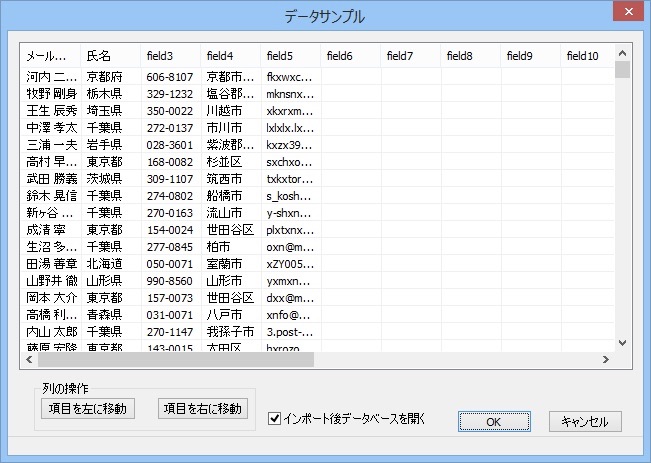Toggle インポート後データベースを開く checkbox
The height and width of the screenshot is (463, 651).
(x=276, y=419)
